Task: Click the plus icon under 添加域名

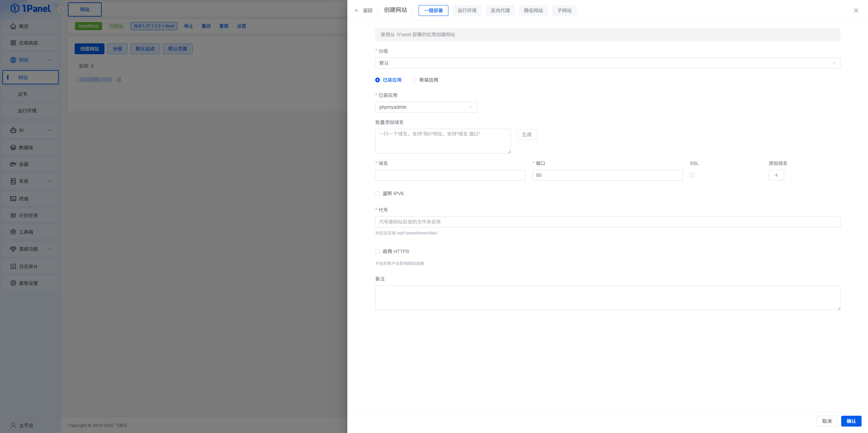Action: 776,175
